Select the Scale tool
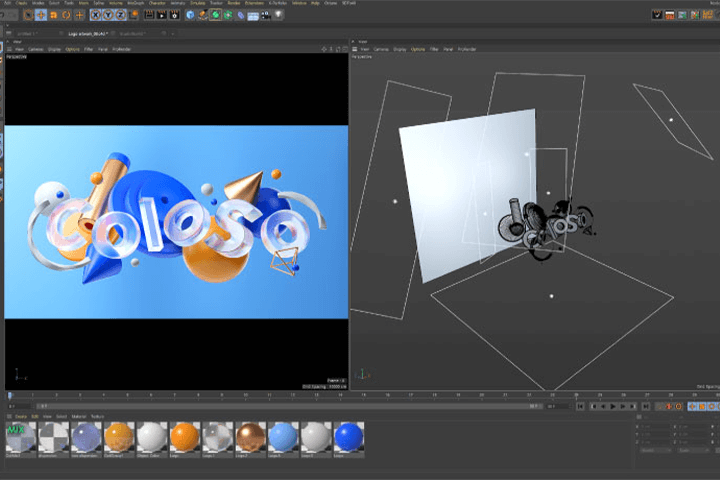 pyautogui.click(x=54, y=15)
